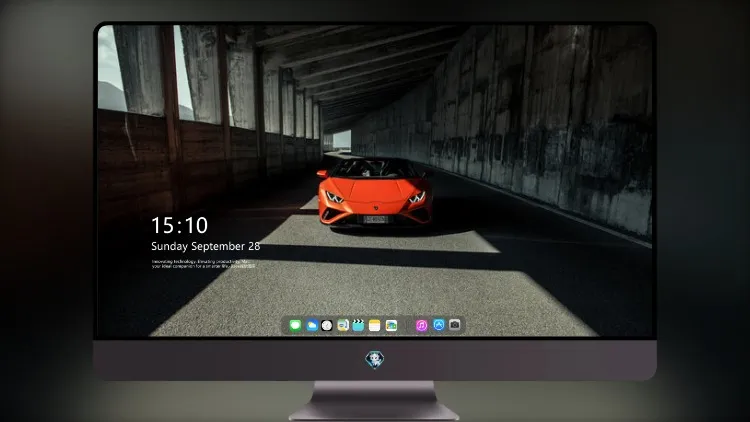Open the blue App Store icon
The height and width of the screenshot is (422, 750).
(x=439, y=325)
